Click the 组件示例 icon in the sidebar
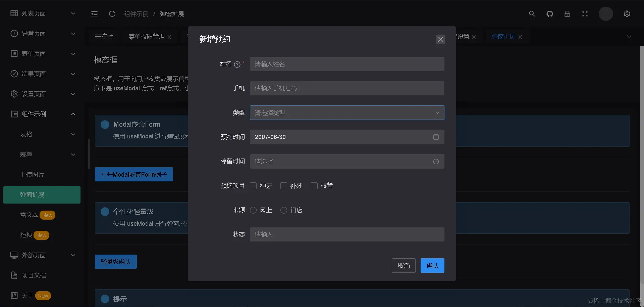The image size is (644, 307). [14, 114]
